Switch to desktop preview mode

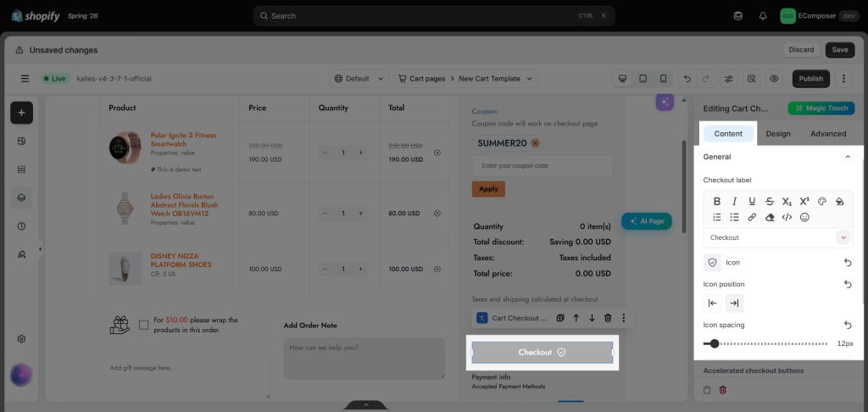click(622, 79)
